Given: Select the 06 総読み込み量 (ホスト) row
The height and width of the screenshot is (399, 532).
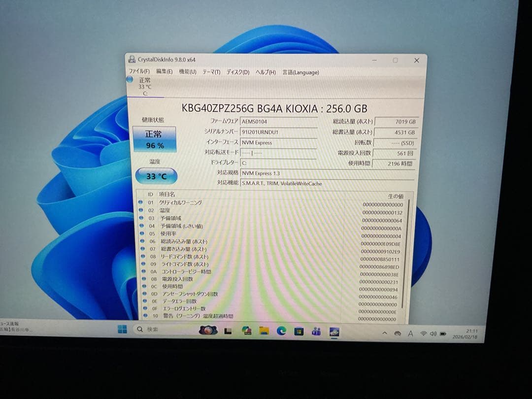Looking at the screenshot, I should coord(271,242).
